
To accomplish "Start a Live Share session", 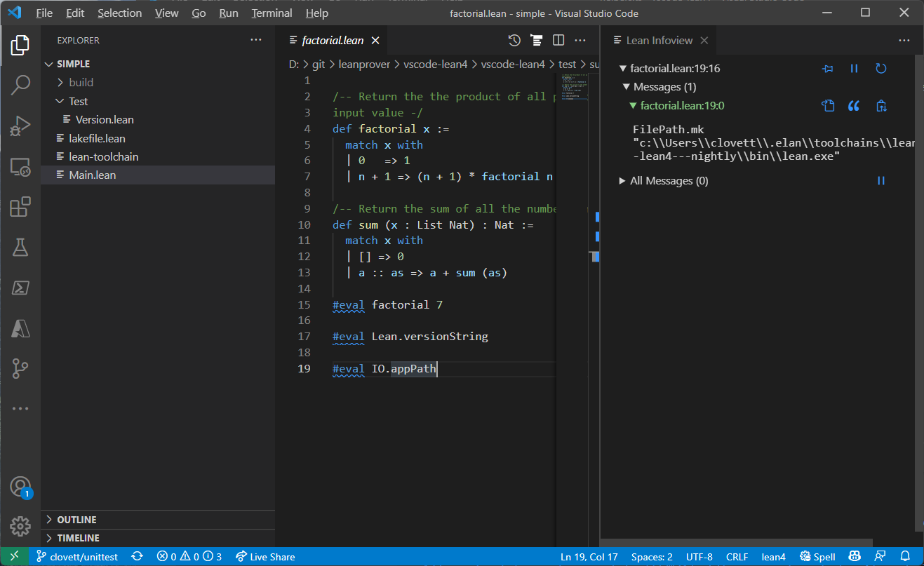I will click(265, 556).
